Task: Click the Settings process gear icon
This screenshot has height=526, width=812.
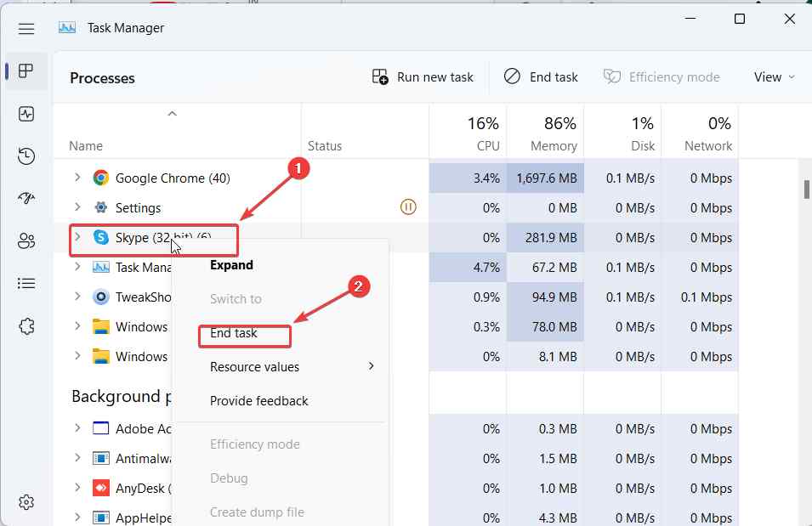Action: coord(101,207)
